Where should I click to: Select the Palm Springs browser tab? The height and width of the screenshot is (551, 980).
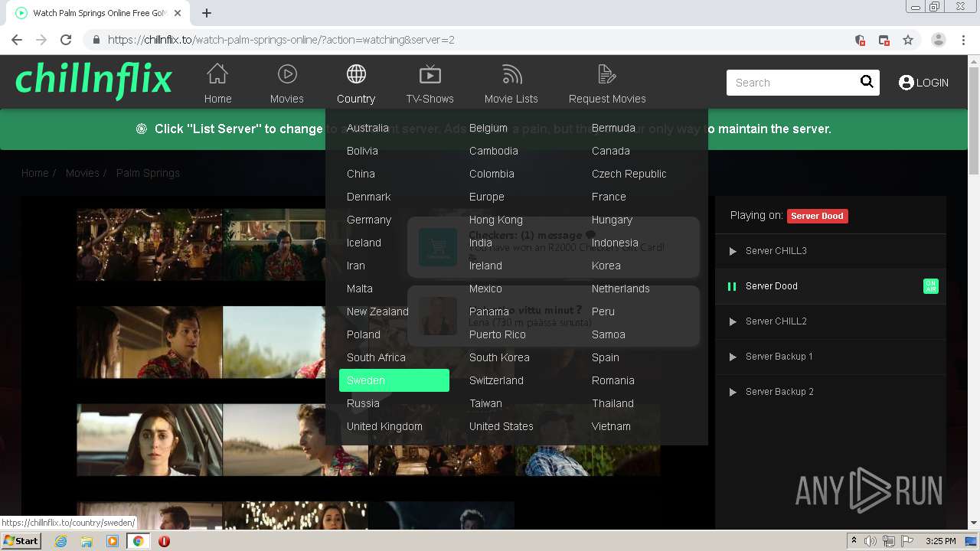pyautogui.click(x=100, y=13)
